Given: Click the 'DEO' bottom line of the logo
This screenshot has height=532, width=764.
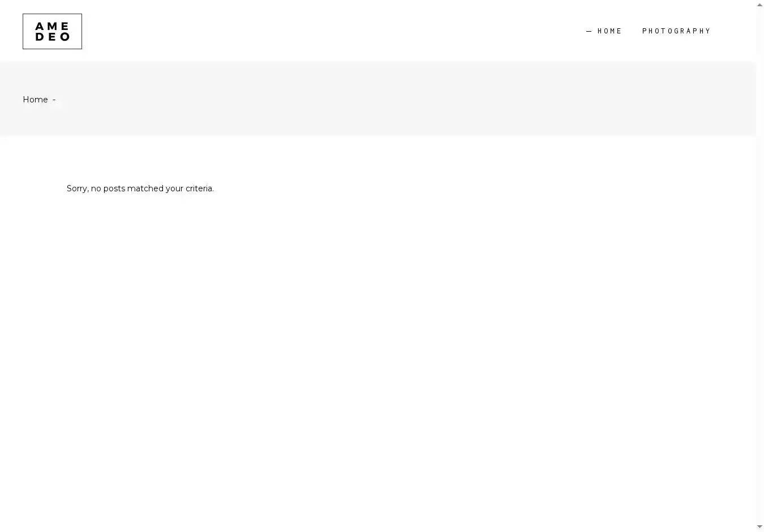Looking at the screenshot, I should click(52, 37).
